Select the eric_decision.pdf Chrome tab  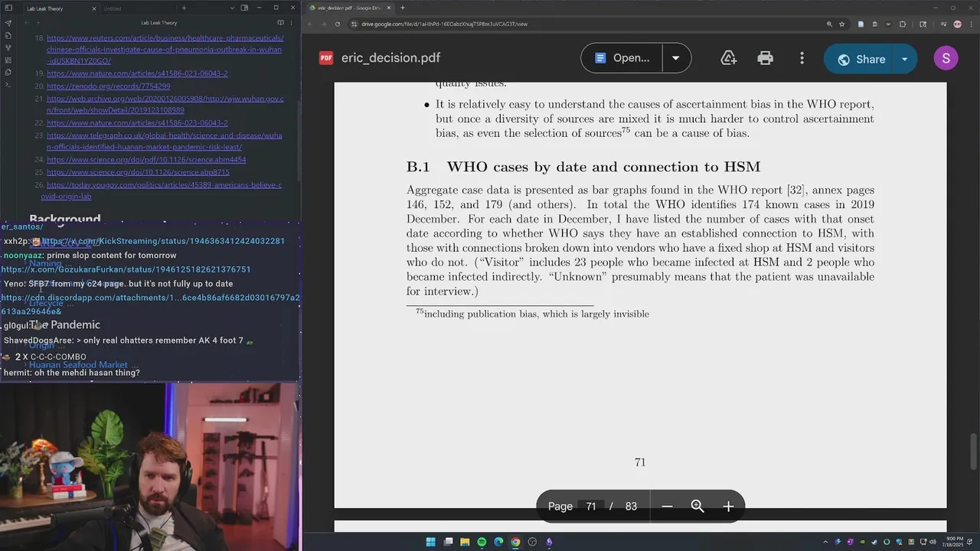tap(350, 8)
